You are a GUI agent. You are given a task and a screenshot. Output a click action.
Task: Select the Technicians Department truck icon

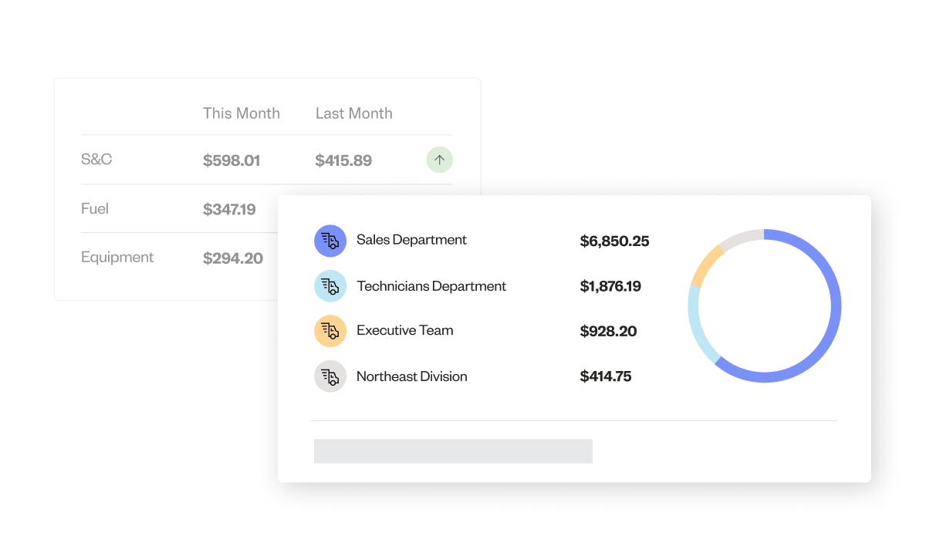pyautogui.click(x=330, y=286)
